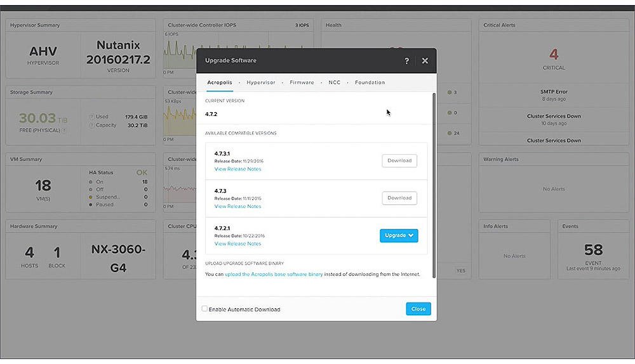The width and height of the screenshot is (635, 364).
Task: Click the Storage Summary panel title
Action: [x=31, y=92]
